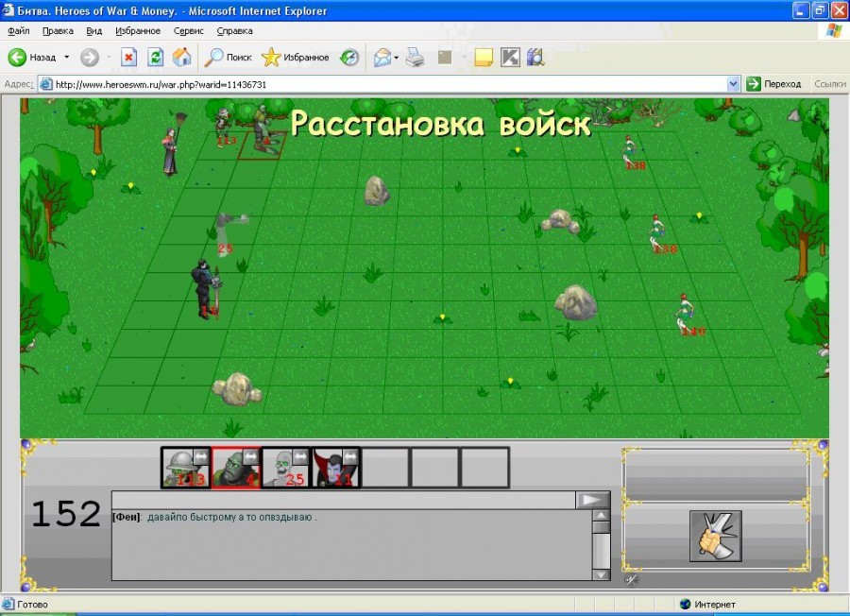Click the Print icon in the toolbar
The image size is (850, 616).
click(x=416, y=58)
